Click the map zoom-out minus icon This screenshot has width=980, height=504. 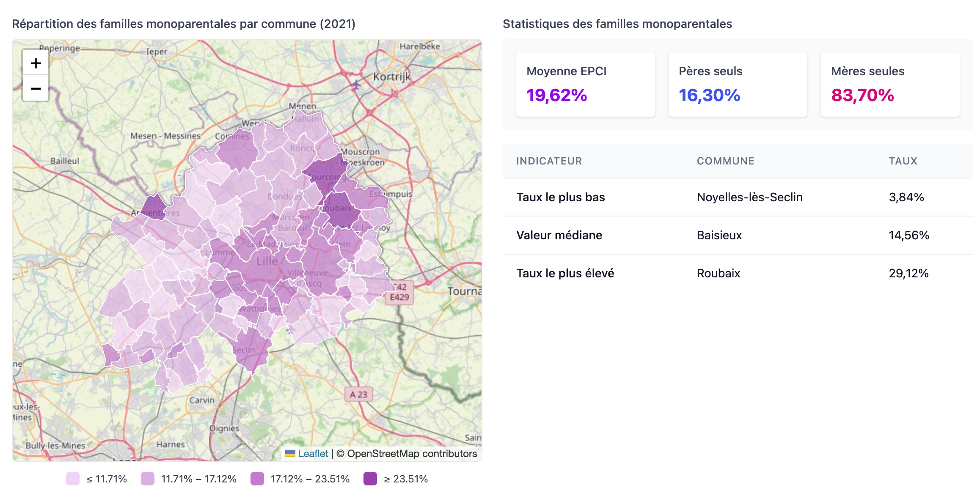(x=36, y=89)
